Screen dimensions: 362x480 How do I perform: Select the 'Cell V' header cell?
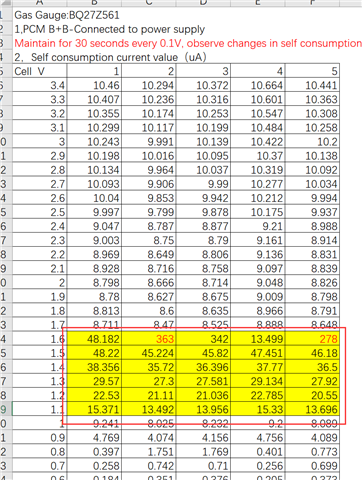click(40, 71)
